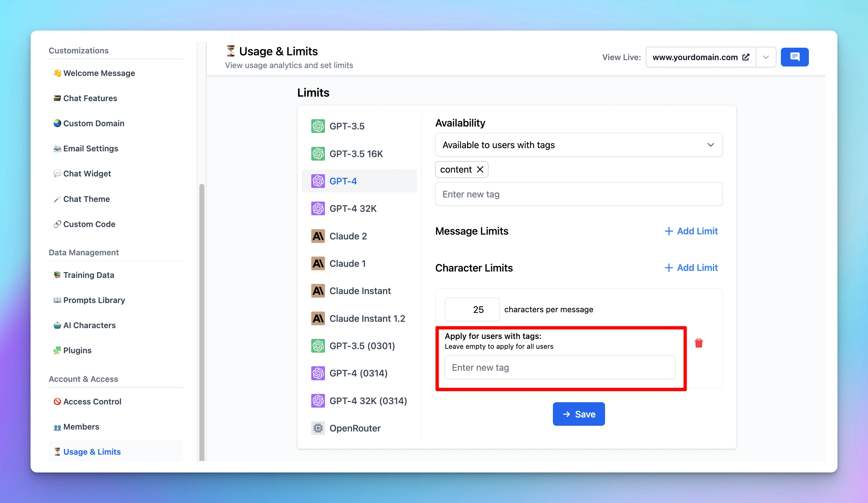
Task: Open the Chat Widget settings
Action: tap(87, 174)
